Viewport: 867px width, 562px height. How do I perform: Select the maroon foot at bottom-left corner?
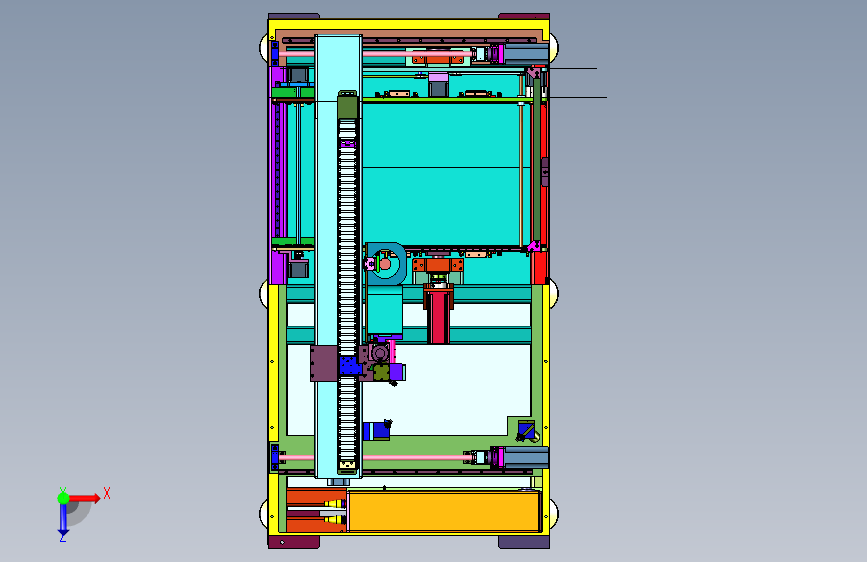(x=294, y=542)
